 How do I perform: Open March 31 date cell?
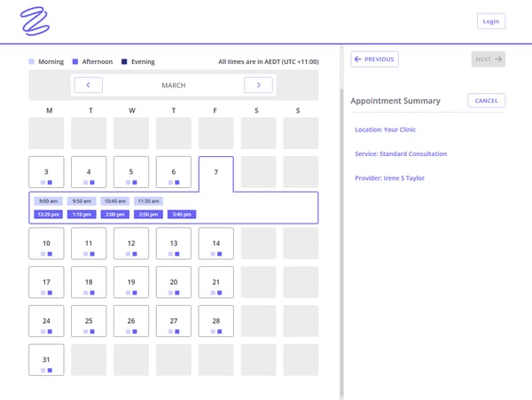[46, 360]
